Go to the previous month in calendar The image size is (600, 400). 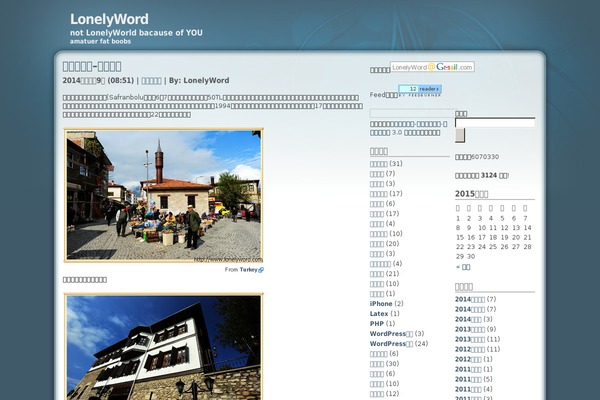click(x=463, y=267)
